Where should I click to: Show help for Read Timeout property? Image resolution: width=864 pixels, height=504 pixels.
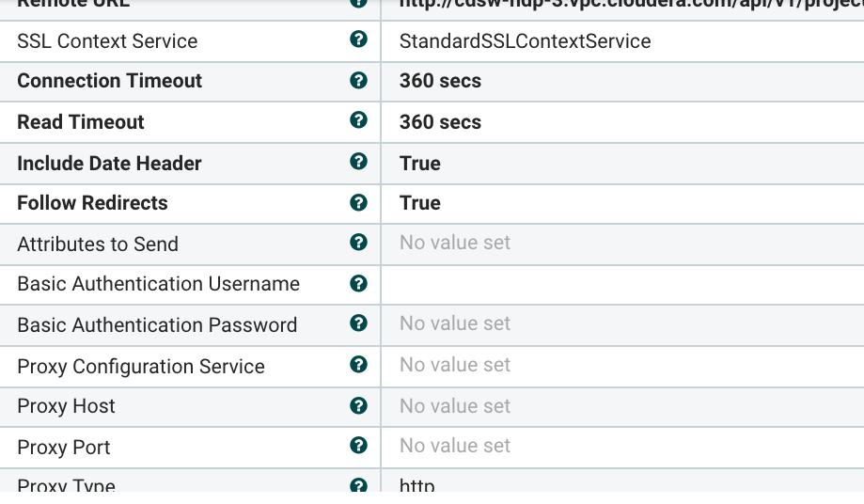(x=358, y=120)
